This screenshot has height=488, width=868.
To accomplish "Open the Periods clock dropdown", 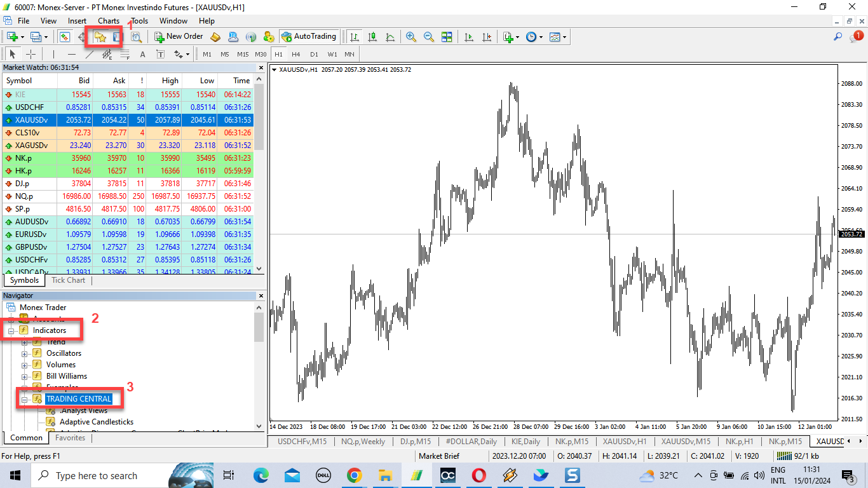I will point(541,37).
